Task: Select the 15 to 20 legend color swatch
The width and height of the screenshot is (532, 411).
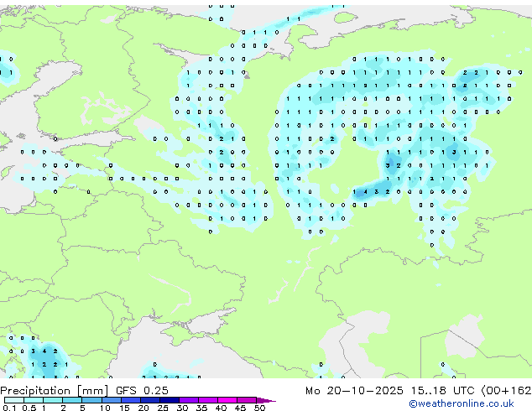Action: click(x=131, y=400)
